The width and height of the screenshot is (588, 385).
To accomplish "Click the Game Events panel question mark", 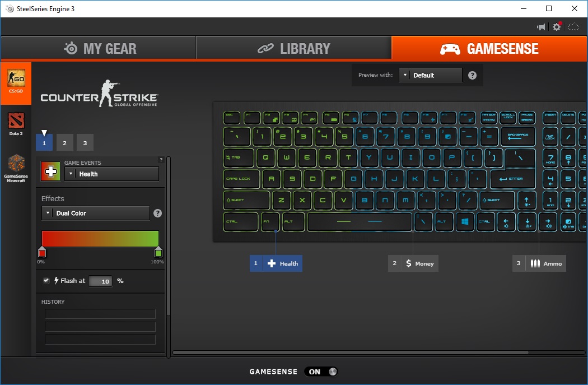I will pos(161,160).
